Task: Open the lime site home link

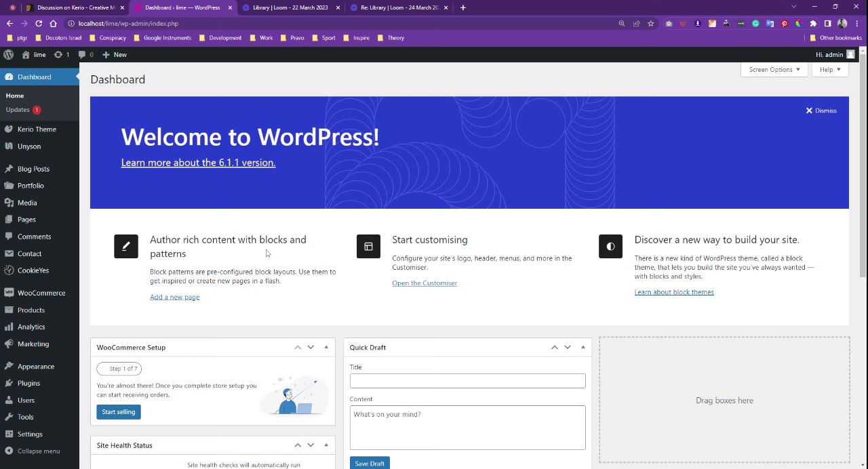Action: click(34, 54)
